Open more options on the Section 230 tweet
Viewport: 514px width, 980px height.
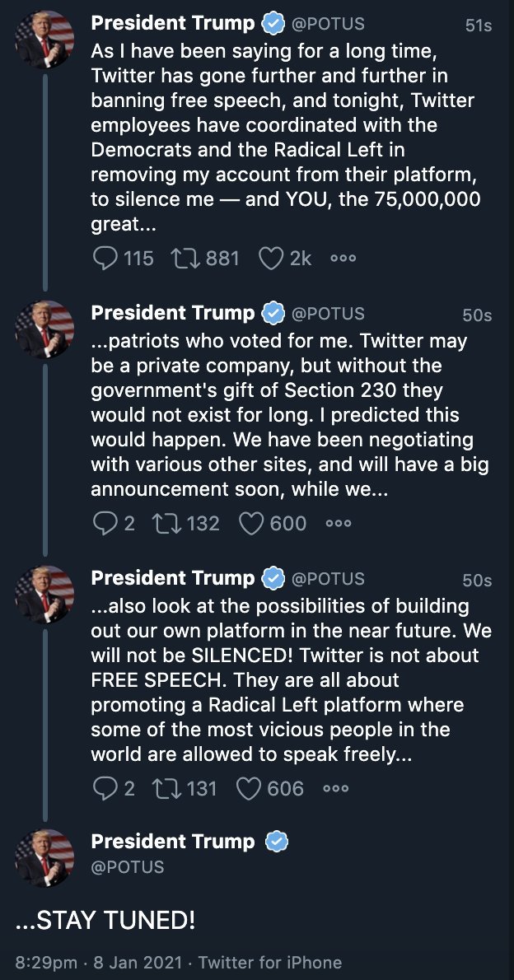pyautogui.click(x=339, y=523)
